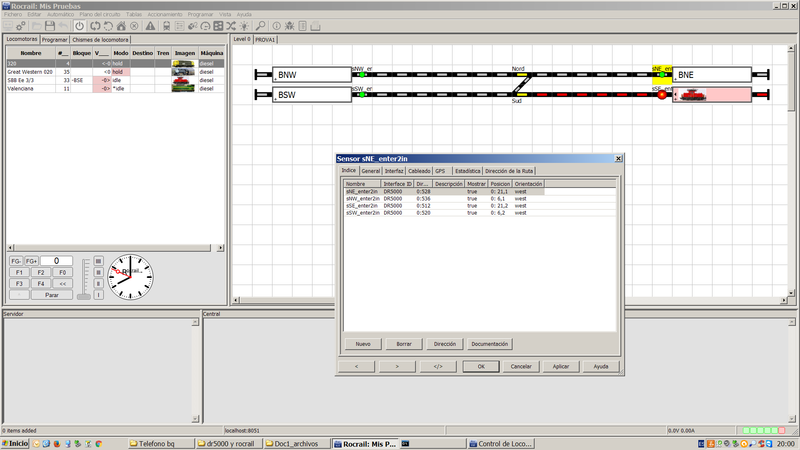Click the block layout panel toolbar icon
800x450 pixels.
click(x=218, y=26)
